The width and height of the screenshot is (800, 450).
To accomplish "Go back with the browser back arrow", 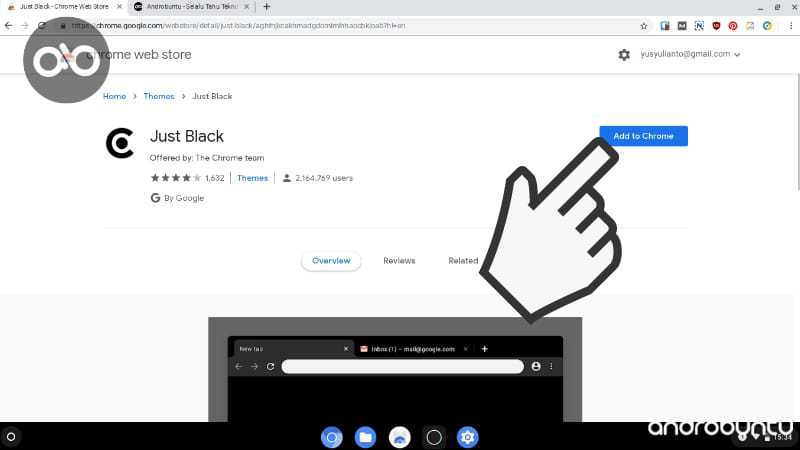I will click(x=9, y=26).
